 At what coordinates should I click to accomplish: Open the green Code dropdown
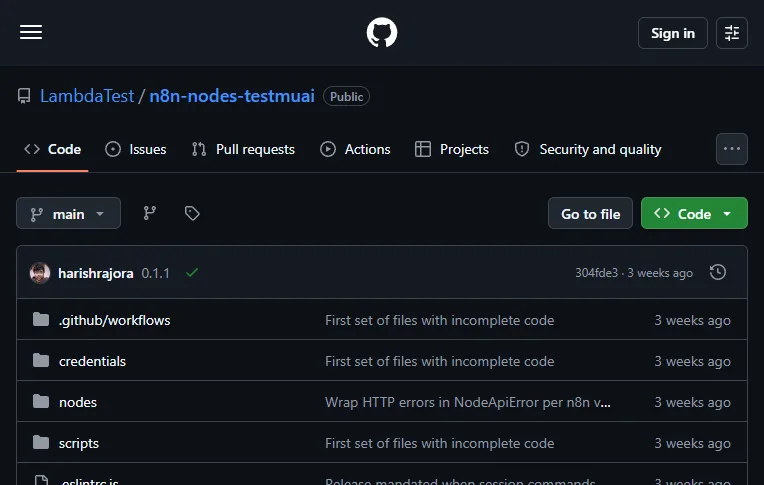click(694, 213)
